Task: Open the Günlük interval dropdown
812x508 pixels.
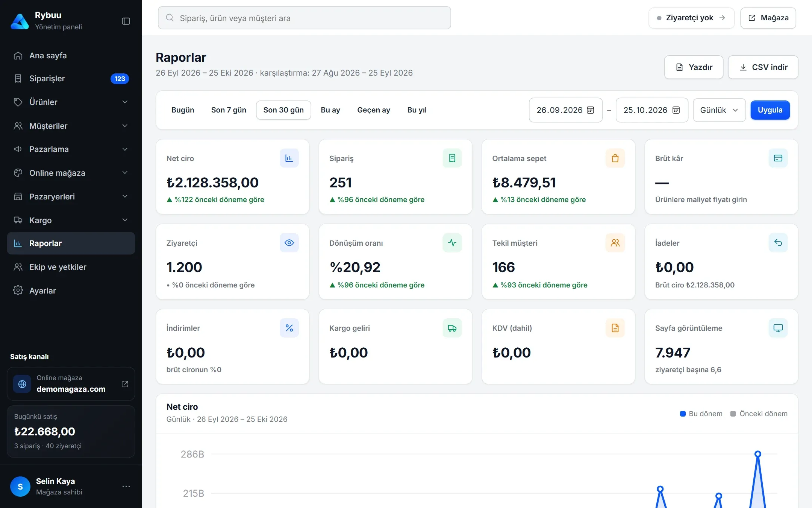Action: click(719, 110)
